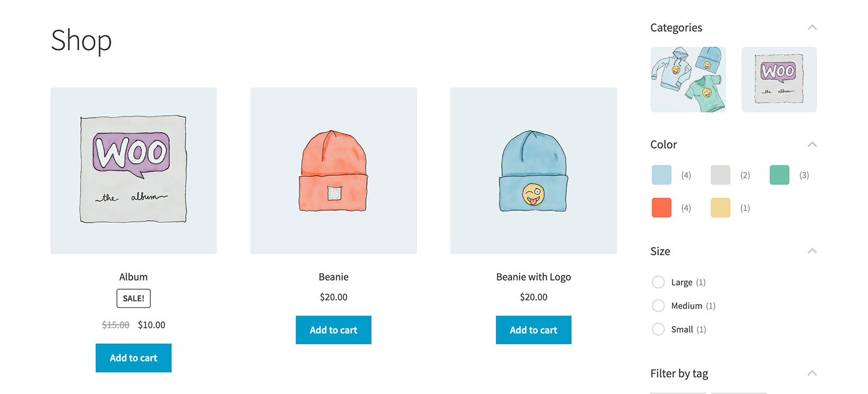Collapse the Filter by tag section
The width and height of the screenshot is (868, 394).
point(812,373)
